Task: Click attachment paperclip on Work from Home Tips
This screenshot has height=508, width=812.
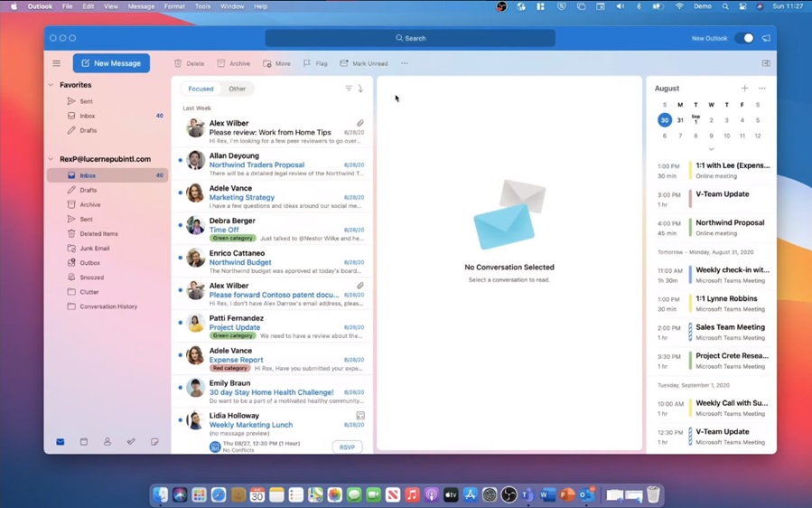Action: [x=359, y=123]
